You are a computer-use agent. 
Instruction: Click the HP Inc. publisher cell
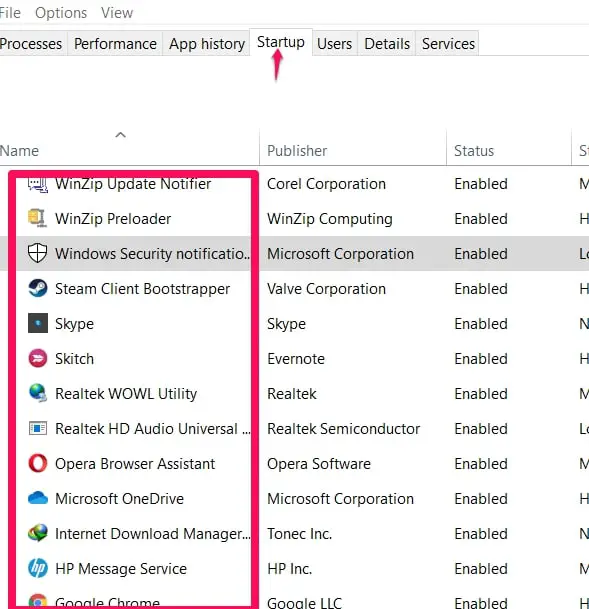289,569
